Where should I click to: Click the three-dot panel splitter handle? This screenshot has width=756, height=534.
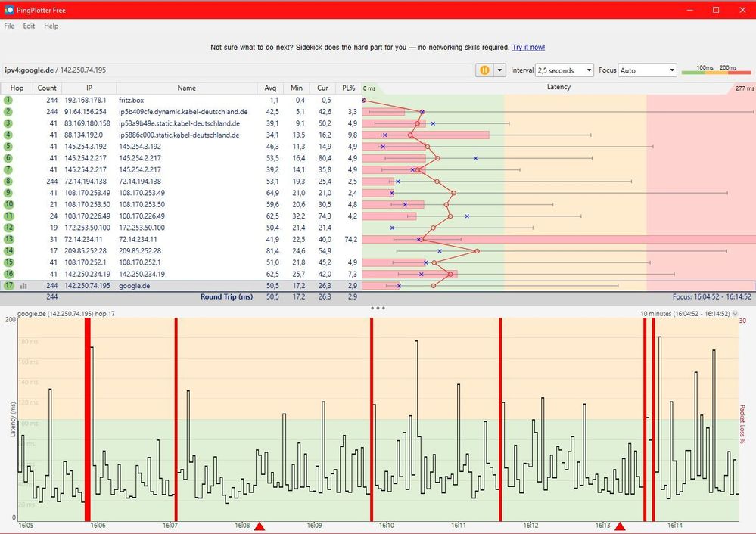pos(378,308)
